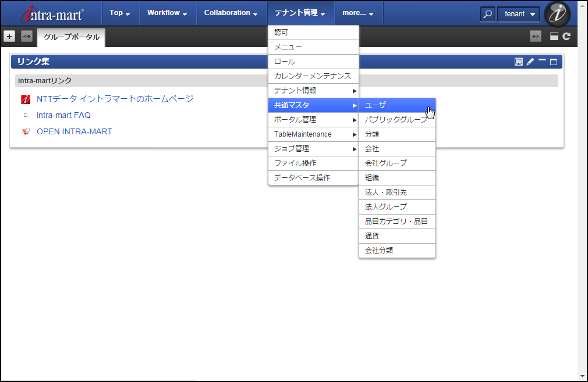Open the intra-mart FAQ link
Image resolution: width=588 pixels, height=382 pixels.
[63, 115]
